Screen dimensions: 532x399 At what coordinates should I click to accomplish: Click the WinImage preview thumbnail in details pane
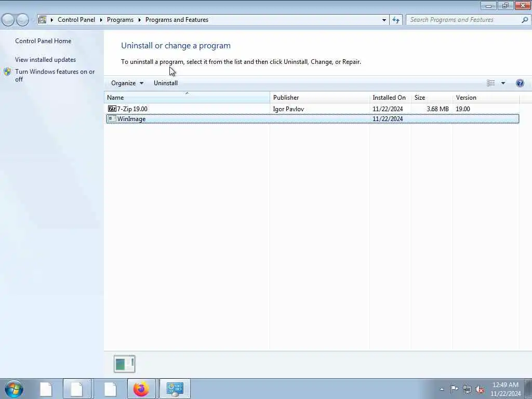125,364
